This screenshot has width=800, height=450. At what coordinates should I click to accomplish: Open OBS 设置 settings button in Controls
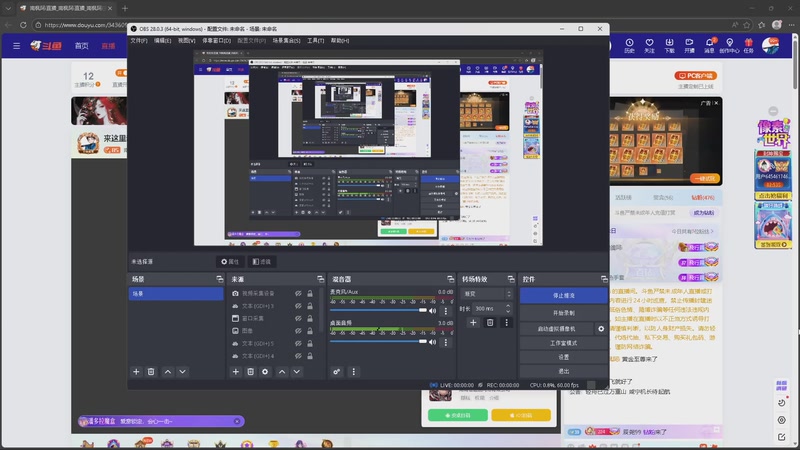(x=563, y=357)
